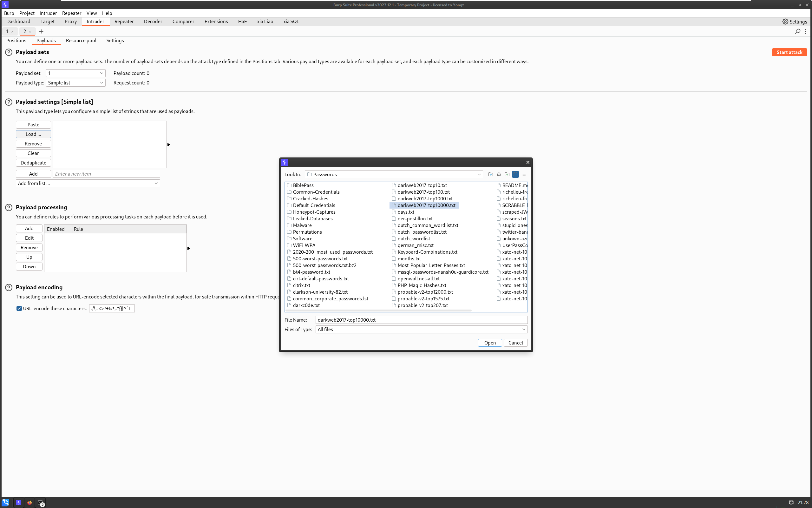Expand the Add from list dropdown
Viewport: 812px width, 508px height.
(88, 184)
